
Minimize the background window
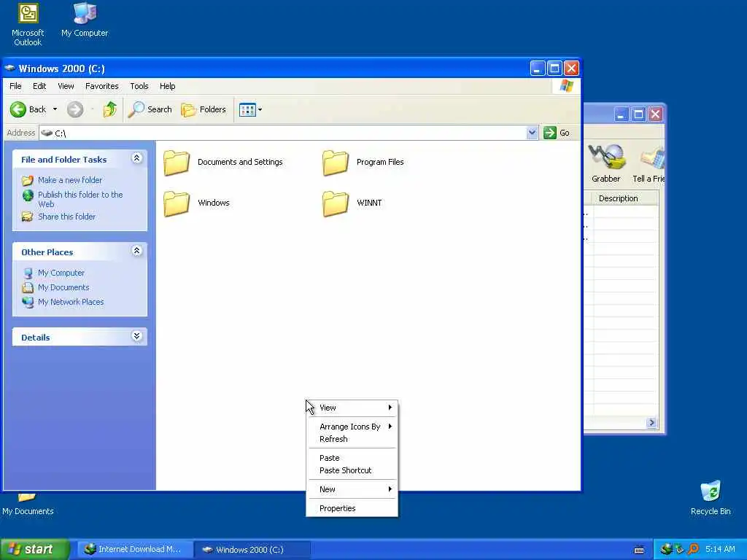[x=622, y=114]
